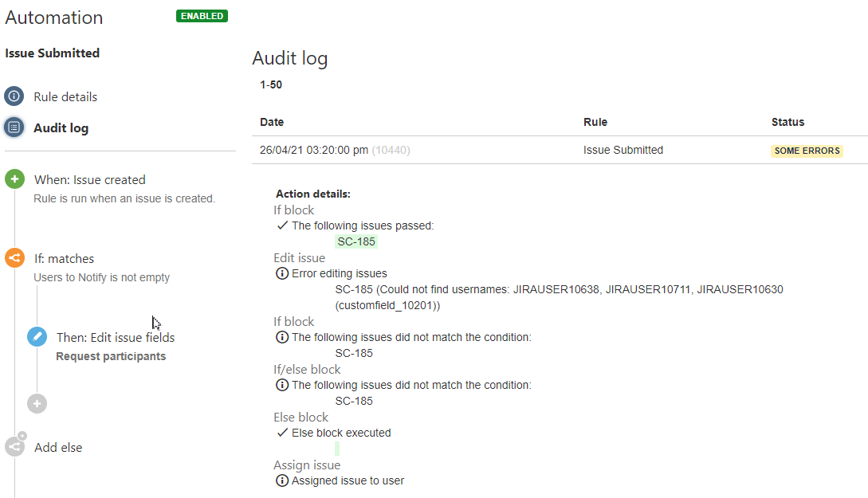Click the Date column header
Viewport: 868px width, 498px height.
coord(272,122)
